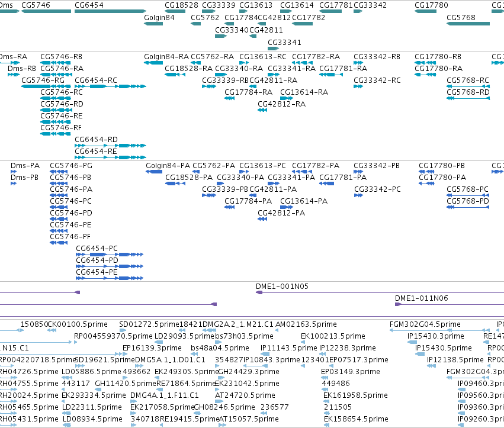
Task: Select the CG17780-RB transcript
Action: 425,63
